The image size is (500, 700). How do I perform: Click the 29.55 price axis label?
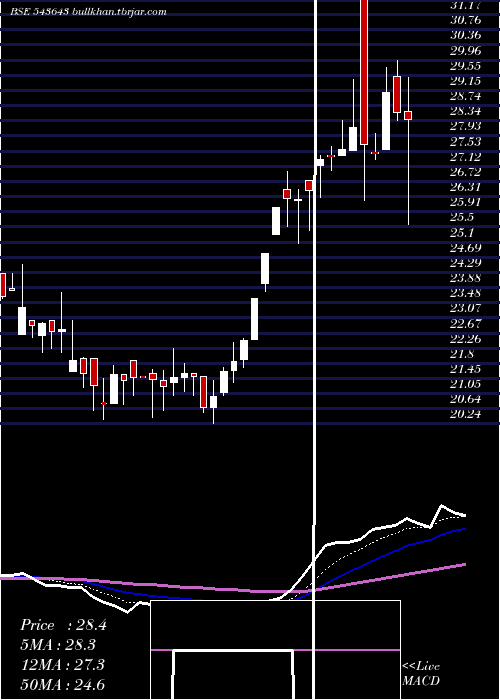click(466, 66)
